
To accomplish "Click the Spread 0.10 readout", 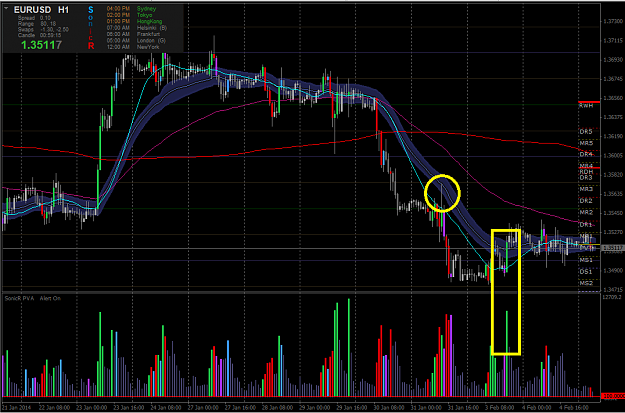I will click(x=32, y=18).
